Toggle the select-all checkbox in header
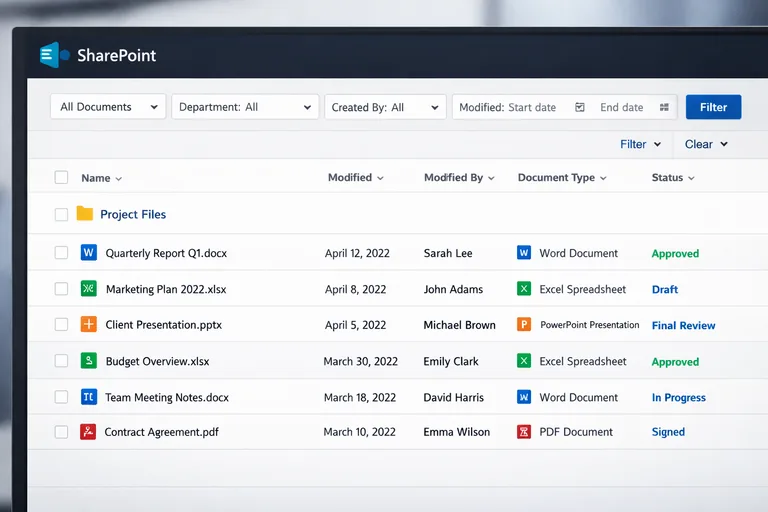The width and height of the screenshot is (768, 512). coord(61,177)
